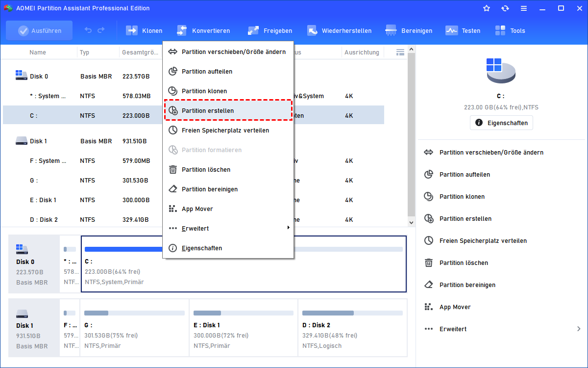Image resolution: width=588 pixels, height=368 pixels.
Task: Click the Ausführen apply button
Action: click(39, 30)
